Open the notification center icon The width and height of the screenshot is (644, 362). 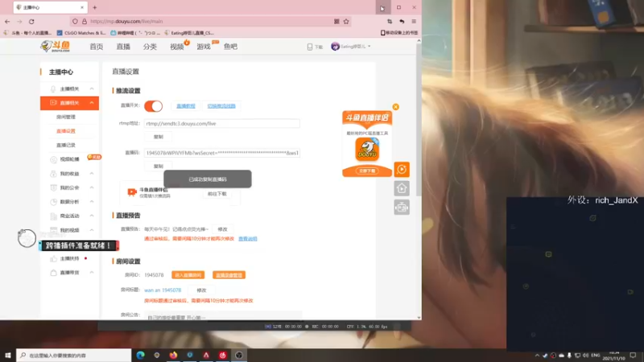pos(633,356)
